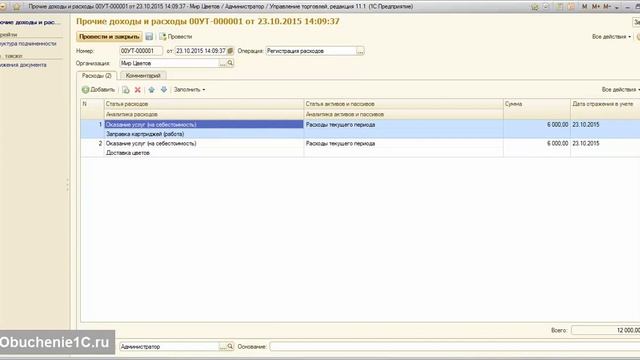This screenshot has width=640, height=360.
Task: Click Провести и закрыть button
Action: point(109,37)
